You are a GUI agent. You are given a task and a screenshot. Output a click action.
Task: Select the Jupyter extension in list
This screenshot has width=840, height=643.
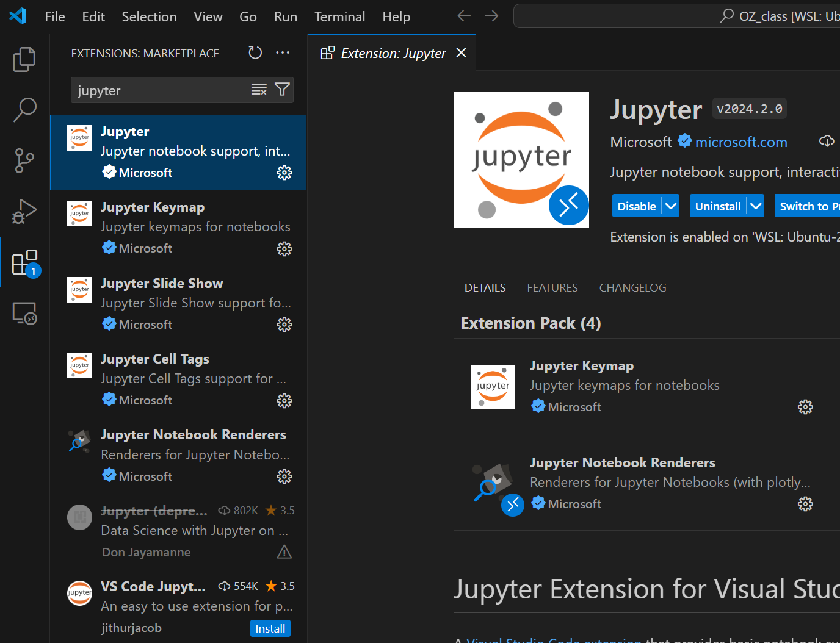(178, 153)
